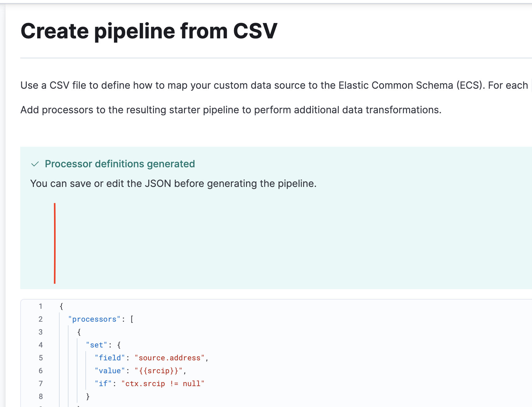Click the "value" key on line 6
The width and height of the screenshot is (532, 407).
(110, 371)
